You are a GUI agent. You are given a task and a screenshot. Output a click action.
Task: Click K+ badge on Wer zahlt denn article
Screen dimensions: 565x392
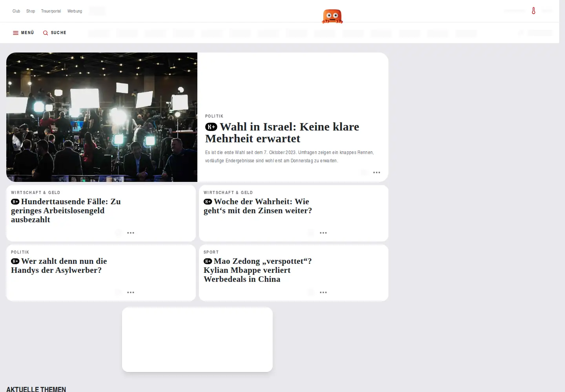pos(15,261)
